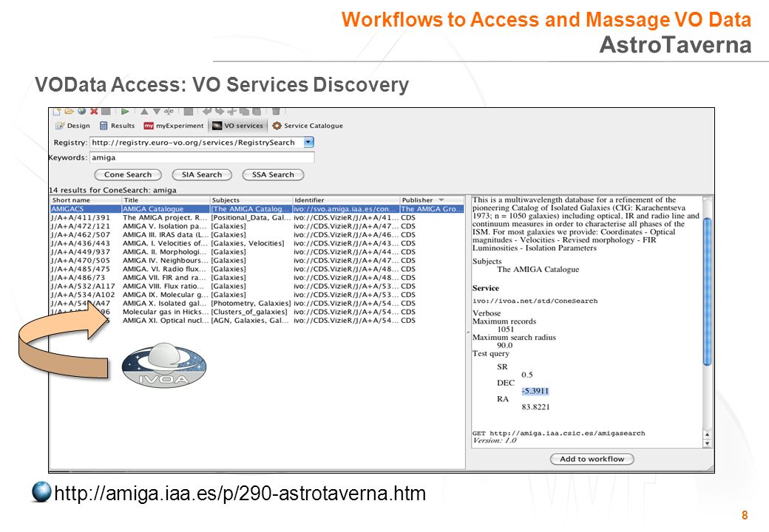Click the scissors cut icon
Viewport: 769px width, 532px height.
[x=231, y=112]
